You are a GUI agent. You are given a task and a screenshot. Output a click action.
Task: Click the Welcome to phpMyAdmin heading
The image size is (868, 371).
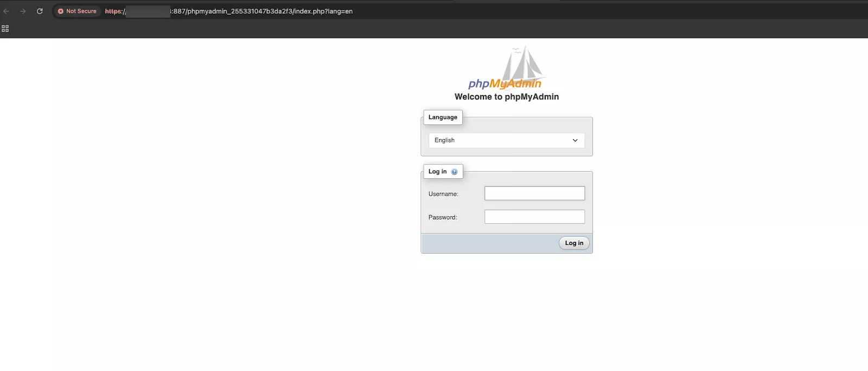pos(507,97)
